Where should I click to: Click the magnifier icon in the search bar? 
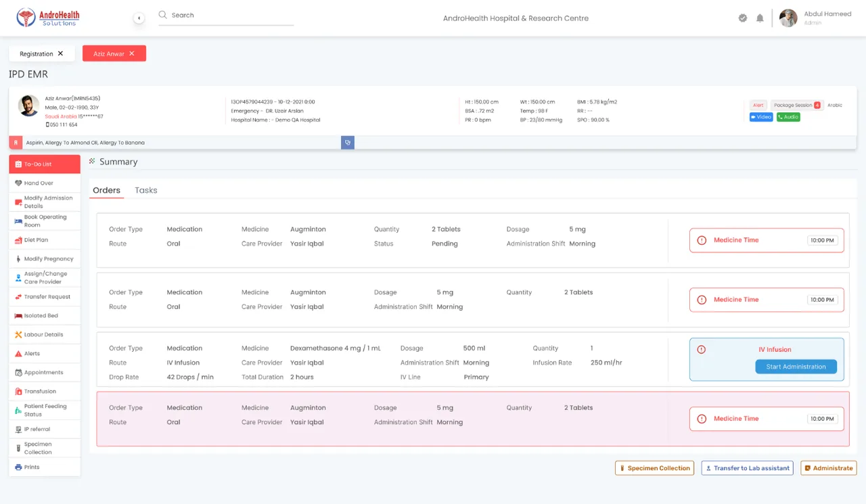(163, 15)
